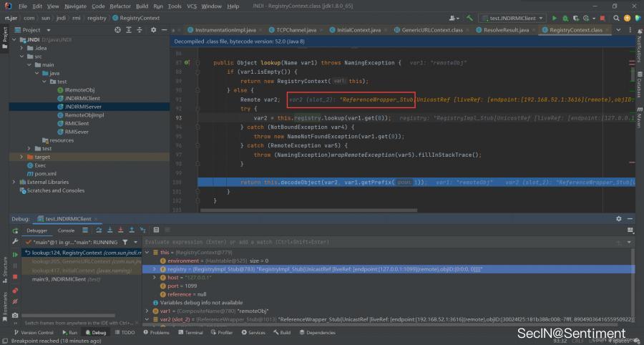Click the Version Control tool window button
Viewport: 644px width, 345px height.
[33, 333]
